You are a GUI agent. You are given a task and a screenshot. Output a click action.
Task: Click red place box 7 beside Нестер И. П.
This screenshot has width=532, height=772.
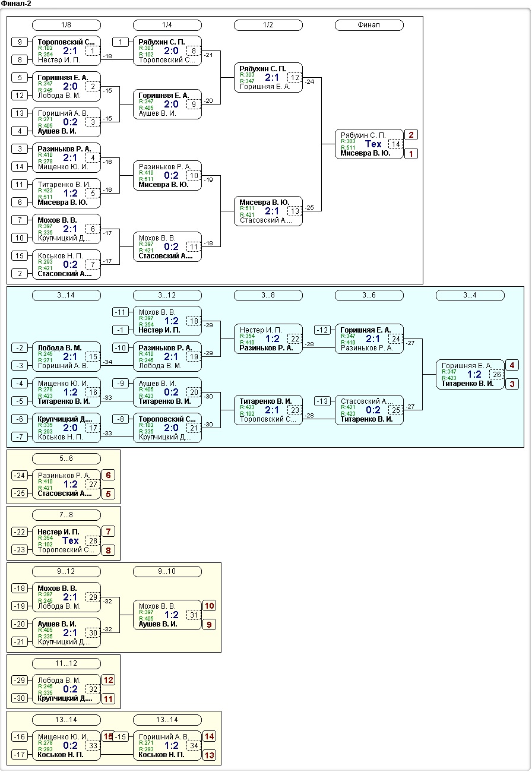click(109, 531)
